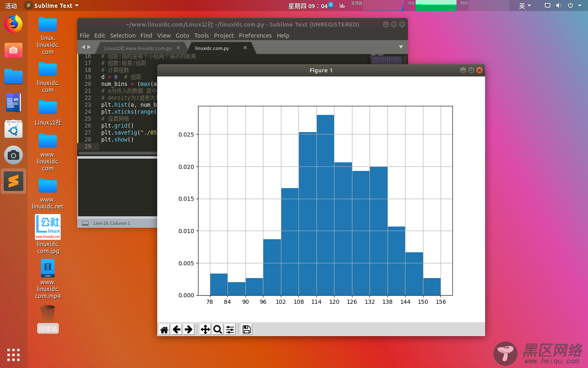Click line number 23 in gutter

[88, 105]
